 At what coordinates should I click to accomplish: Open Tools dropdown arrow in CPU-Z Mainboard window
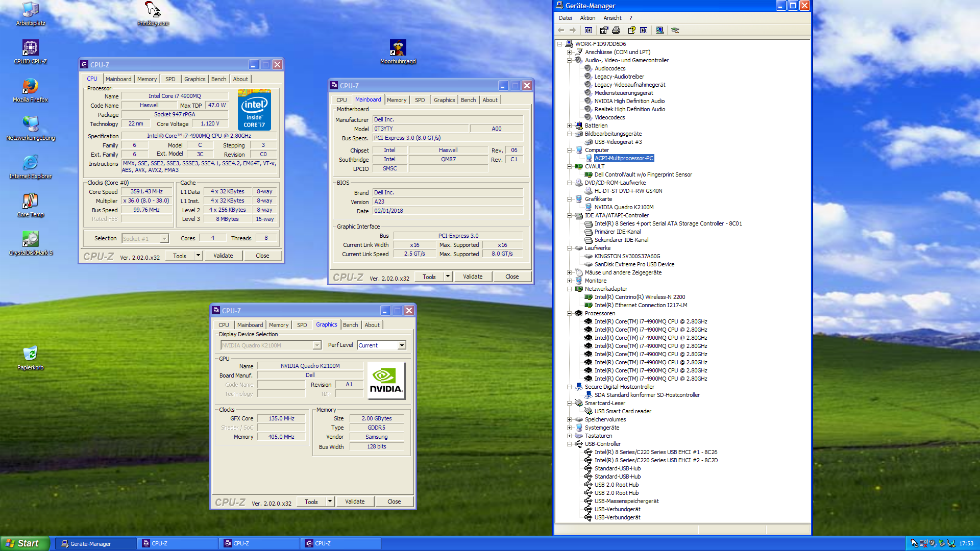448,277
